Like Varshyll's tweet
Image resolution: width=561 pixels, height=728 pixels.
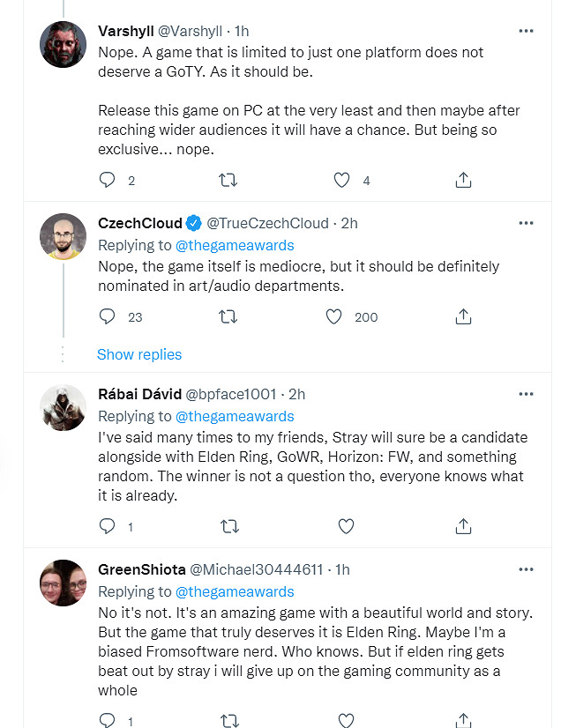[342, 181]
